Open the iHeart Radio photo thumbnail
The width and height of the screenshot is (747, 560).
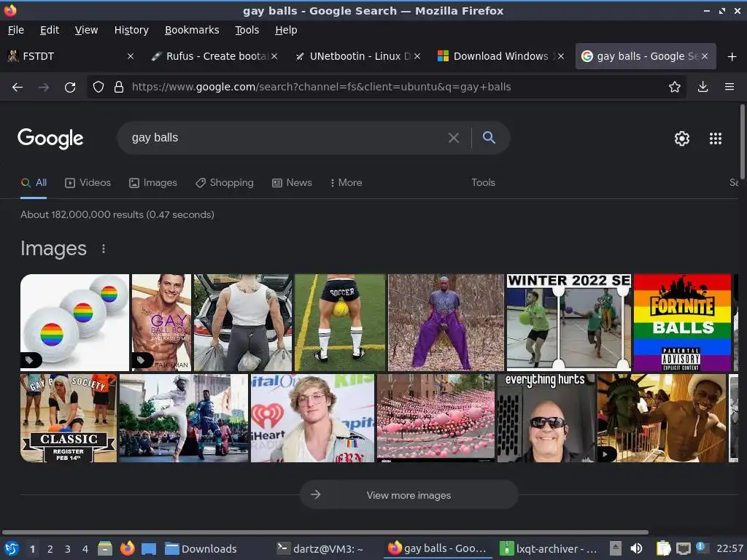[x=312, y=418]
